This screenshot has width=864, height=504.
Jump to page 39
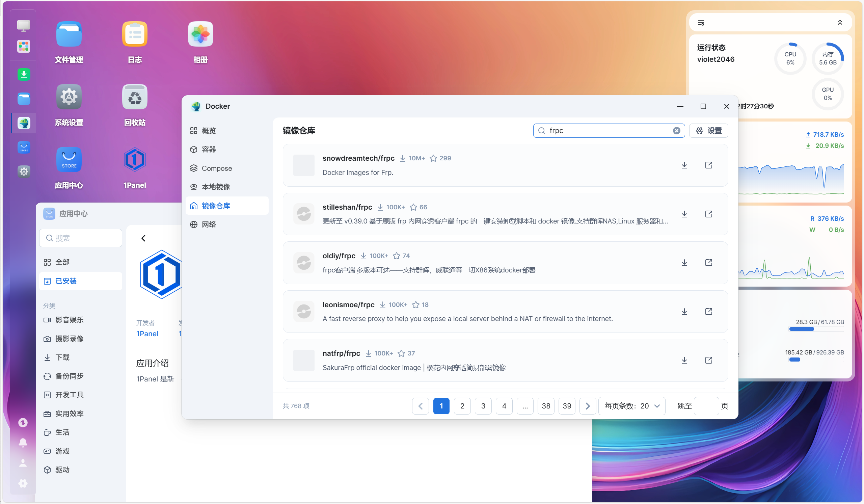coord(566,406)
